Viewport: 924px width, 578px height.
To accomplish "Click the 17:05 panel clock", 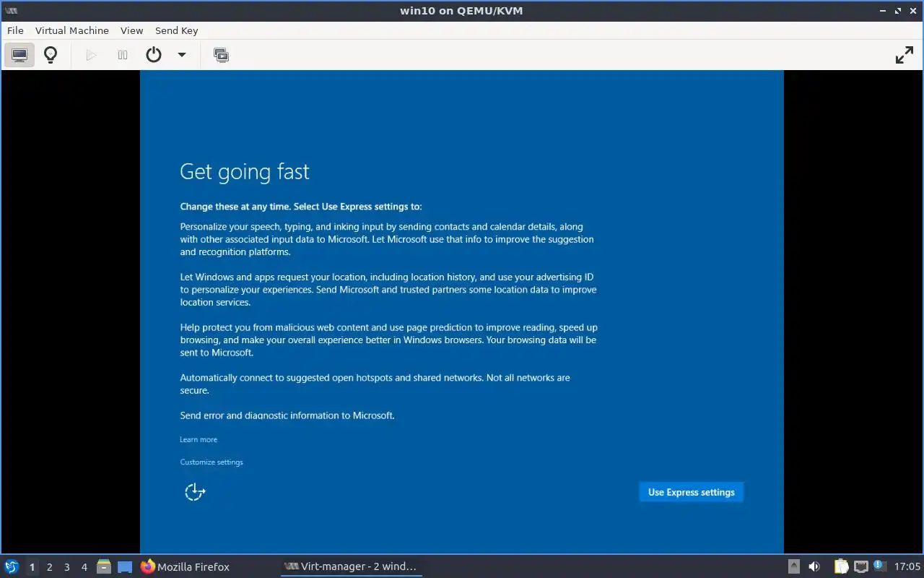I will point(907,566).
